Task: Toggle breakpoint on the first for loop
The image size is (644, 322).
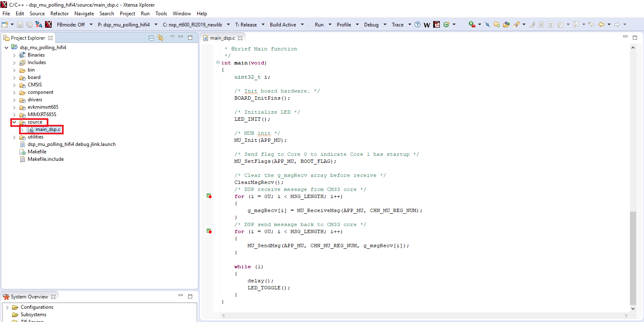Action: pyautogui.click(x=209, y=196)
